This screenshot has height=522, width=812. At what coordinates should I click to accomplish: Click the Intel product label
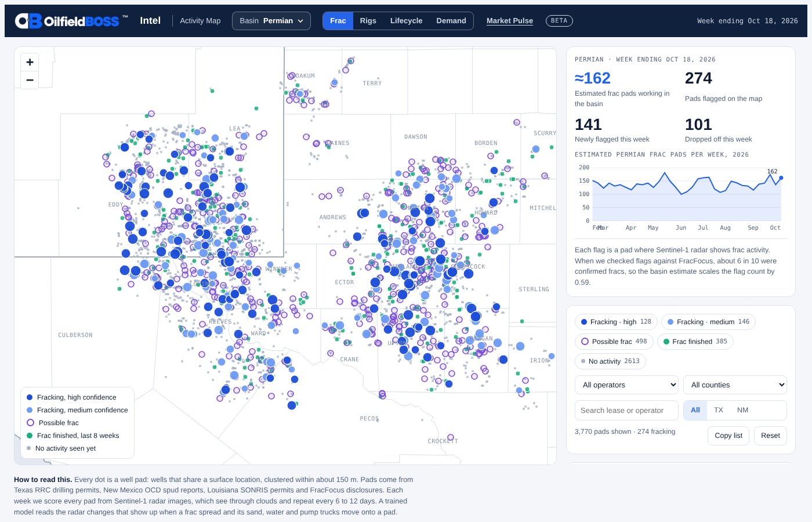[x=150, y=21]
